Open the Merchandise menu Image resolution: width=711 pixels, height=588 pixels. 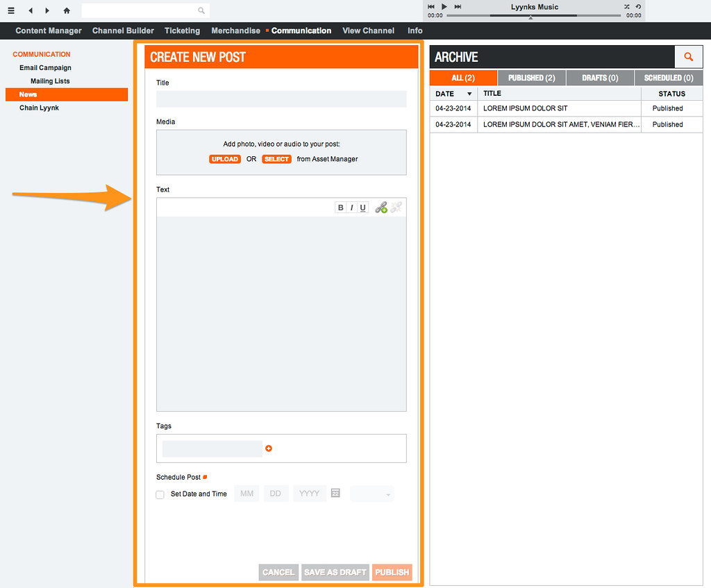(x=236, y=31)
